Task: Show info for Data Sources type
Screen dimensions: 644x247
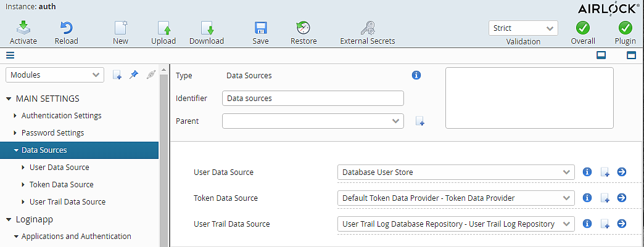Action: coord(416,75)
